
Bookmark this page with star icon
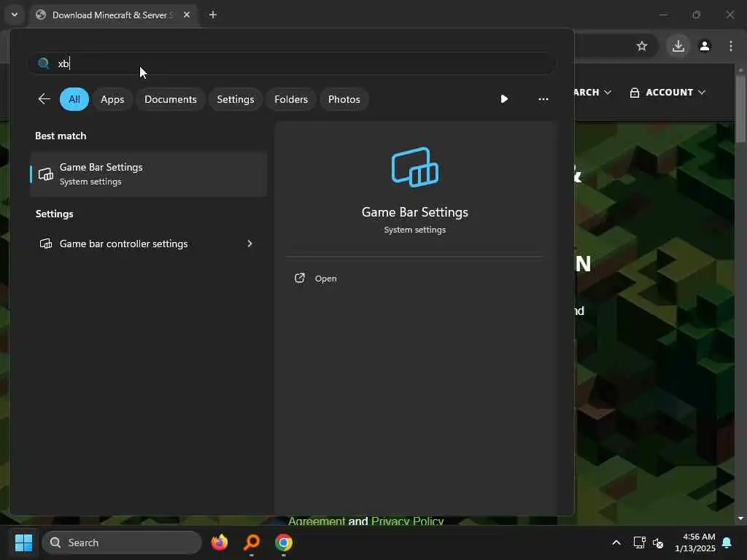(x=642, y=46)
